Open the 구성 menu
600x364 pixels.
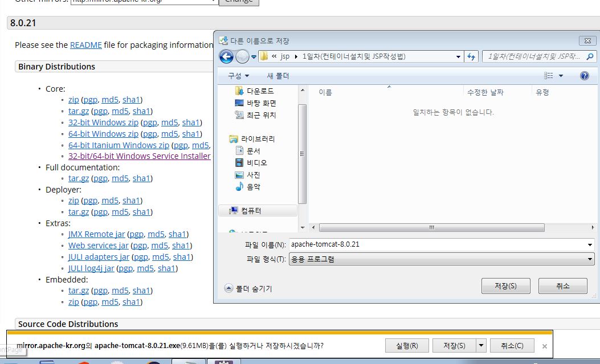click(238, 76)
